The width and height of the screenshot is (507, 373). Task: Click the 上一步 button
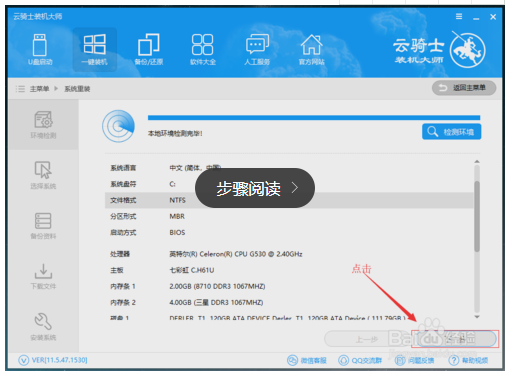tap(366, 339)
